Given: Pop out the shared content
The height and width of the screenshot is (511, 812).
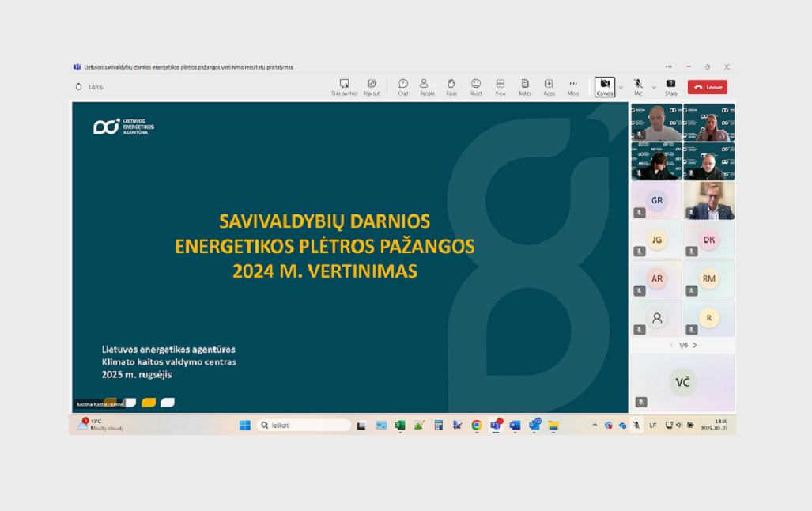Looking at the screenshot, I should click(x=372, y=87).
